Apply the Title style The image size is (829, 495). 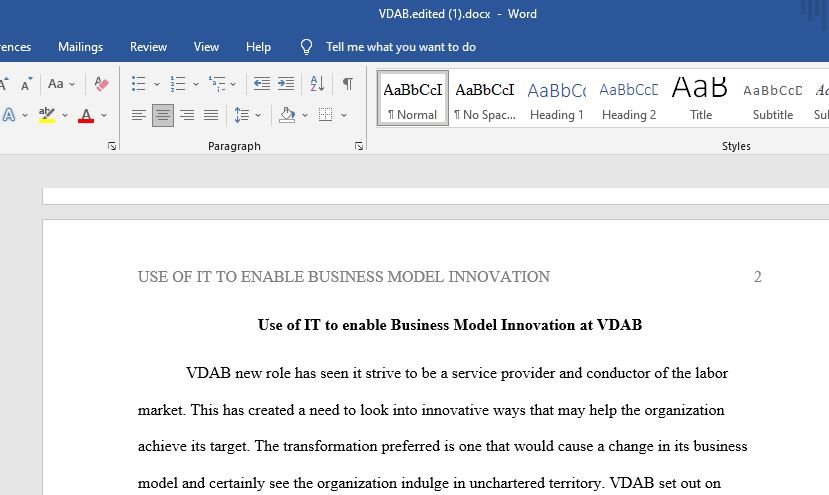click(x=701, y=99)
